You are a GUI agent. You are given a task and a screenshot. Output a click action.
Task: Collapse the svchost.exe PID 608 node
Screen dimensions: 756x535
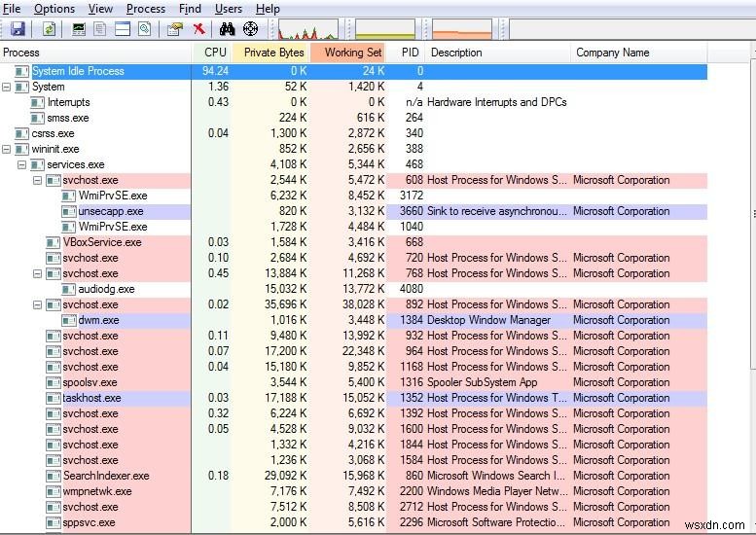tap(37, 180)
